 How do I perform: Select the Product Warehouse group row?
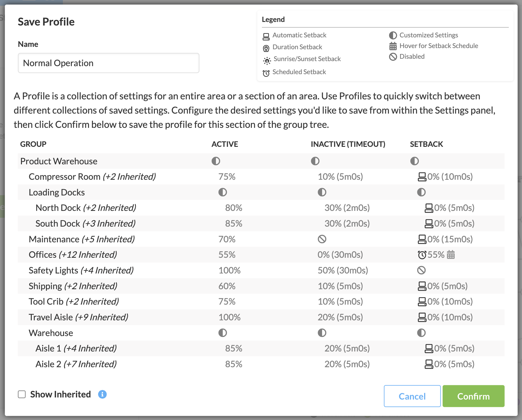59,161
